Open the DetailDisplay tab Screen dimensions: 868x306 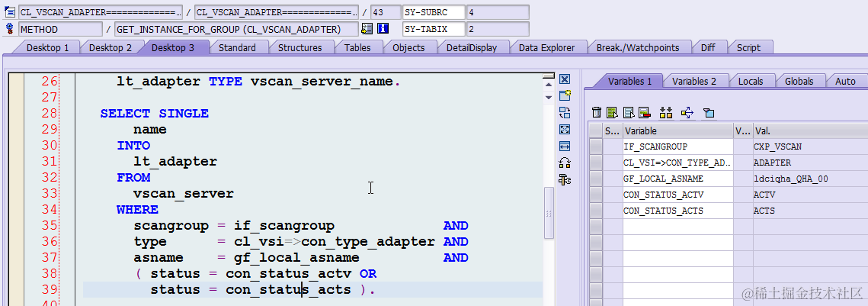pyautogui.click(x=471, y=47)
